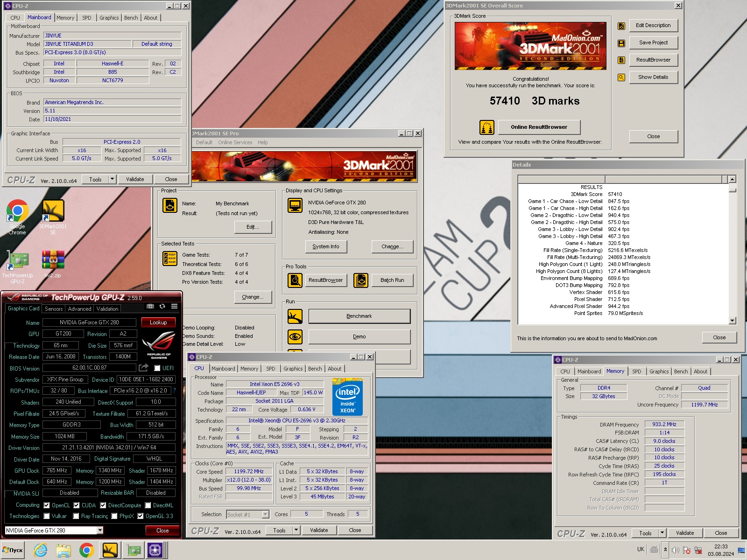Click the Details list scrollbar down arrow
Image resolution: width=747 pixels, height=560 pixels.
tap(732, 321)
